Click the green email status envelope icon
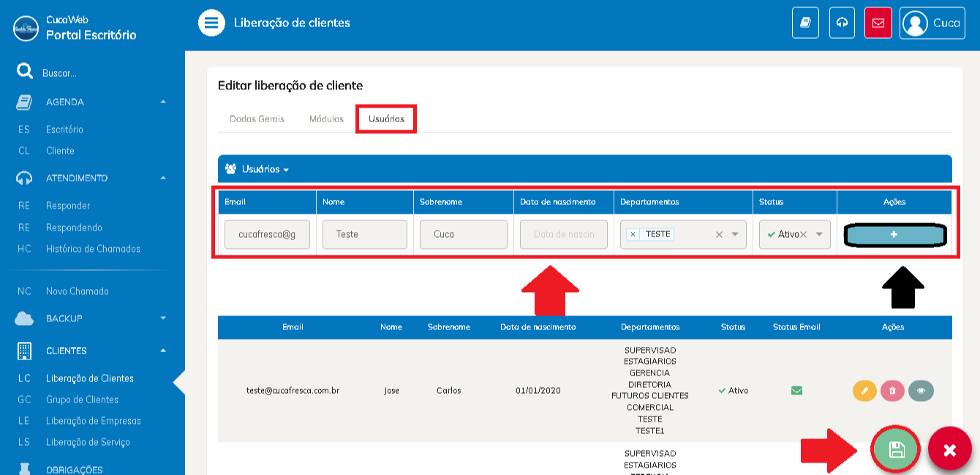This screenshot has height=475, width=980. coord(797,391)
